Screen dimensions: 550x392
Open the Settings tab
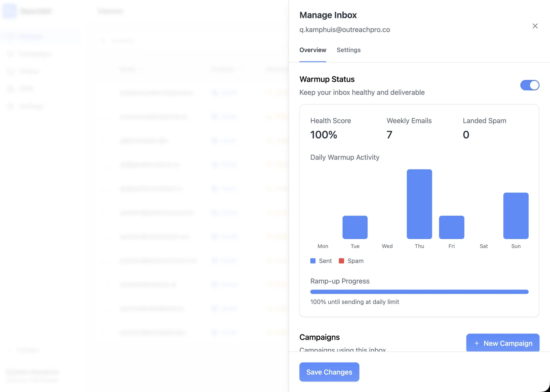coord(349,50)
